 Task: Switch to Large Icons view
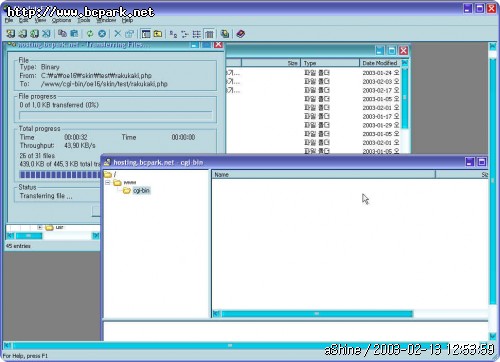(x=173, y=34)
